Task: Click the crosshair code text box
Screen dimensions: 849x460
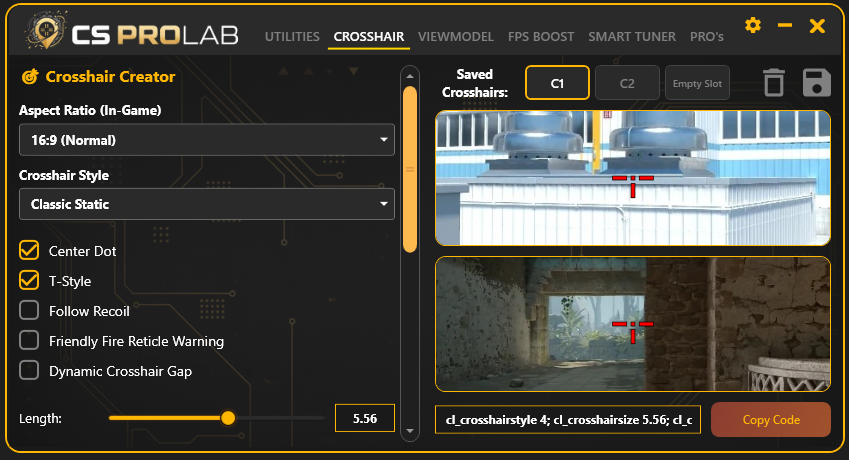Action: (x=568, y=419)
